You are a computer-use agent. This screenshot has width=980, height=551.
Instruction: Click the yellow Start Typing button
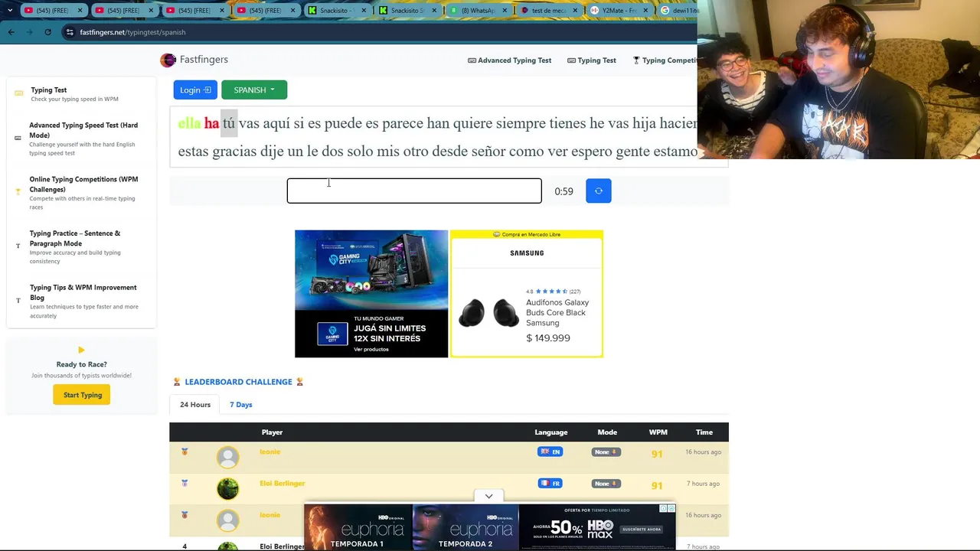(82, 395)
